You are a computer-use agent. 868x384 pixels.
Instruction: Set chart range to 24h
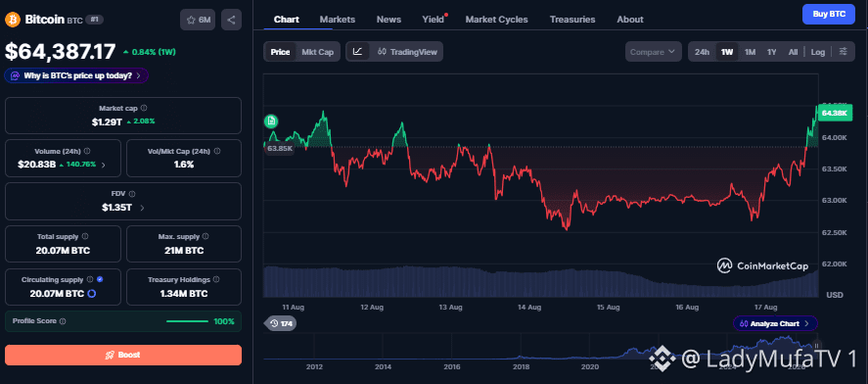702,52
